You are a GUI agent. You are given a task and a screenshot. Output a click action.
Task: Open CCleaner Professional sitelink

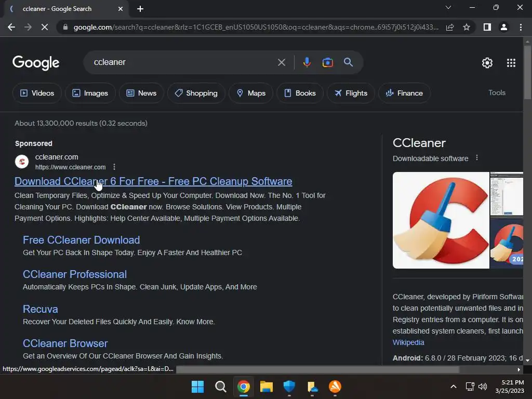pyautogui.click(x=75, y=274)
